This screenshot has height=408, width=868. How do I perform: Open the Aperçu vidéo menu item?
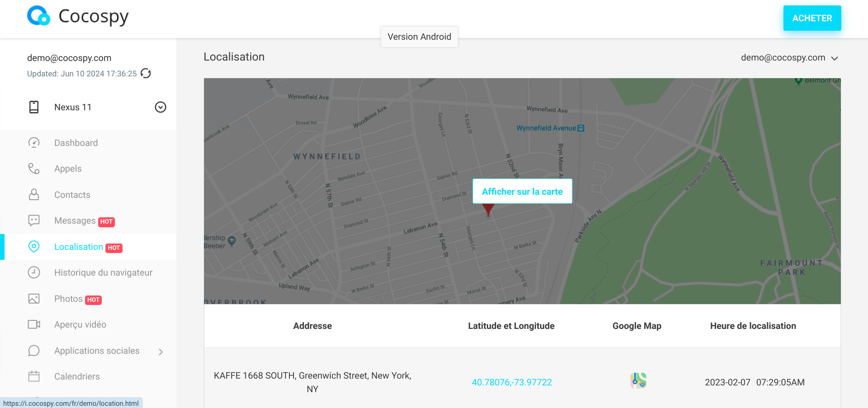pyautogui.click(x=80, y=324)
